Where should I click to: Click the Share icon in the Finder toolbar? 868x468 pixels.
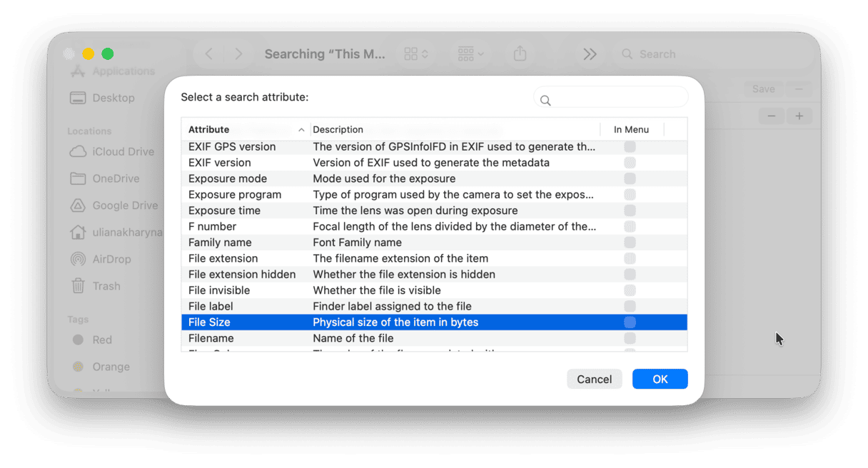[520, 53]
